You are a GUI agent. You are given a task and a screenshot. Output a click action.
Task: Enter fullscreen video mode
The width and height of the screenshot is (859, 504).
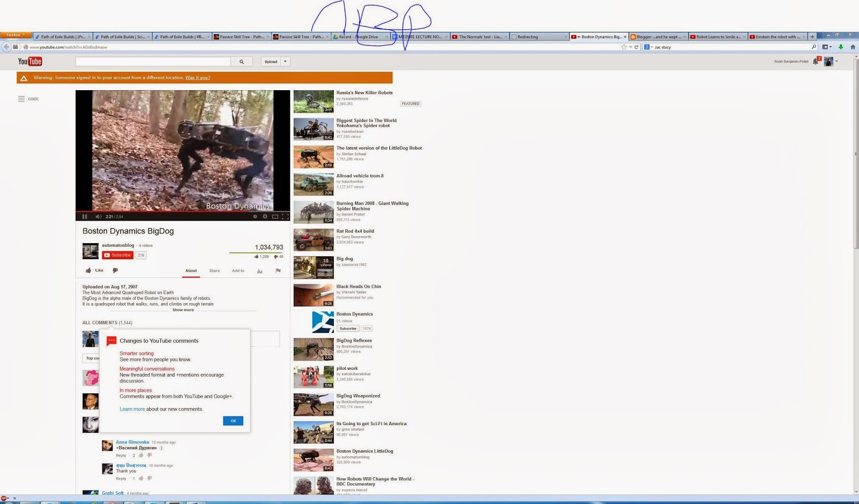pyautogui.click(x=285, y=216)
